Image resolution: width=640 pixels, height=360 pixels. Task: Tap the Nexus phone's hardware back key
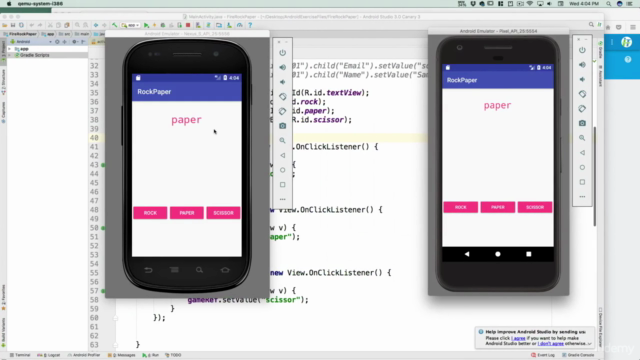pyautogui.click(x=148, y=270)
